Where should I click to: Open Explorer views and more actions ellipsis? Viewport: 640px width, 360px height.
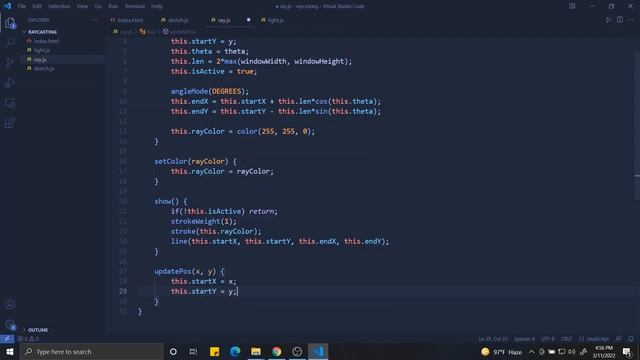click(95, 20)
